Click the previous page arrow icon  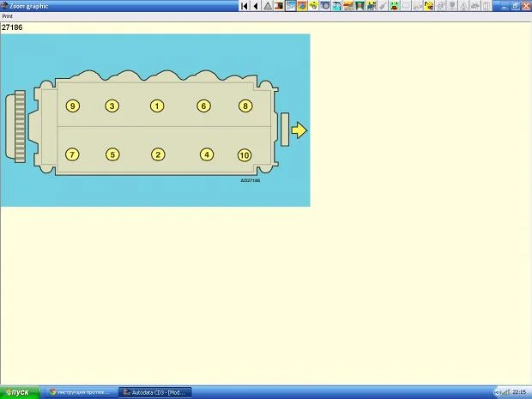[256, 5]
